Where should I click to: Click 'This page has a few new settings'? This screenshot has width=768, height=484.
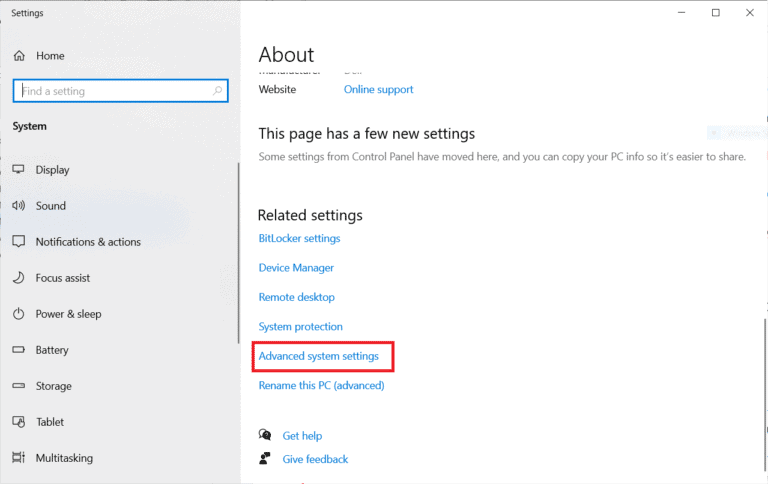tap(367, 134)
